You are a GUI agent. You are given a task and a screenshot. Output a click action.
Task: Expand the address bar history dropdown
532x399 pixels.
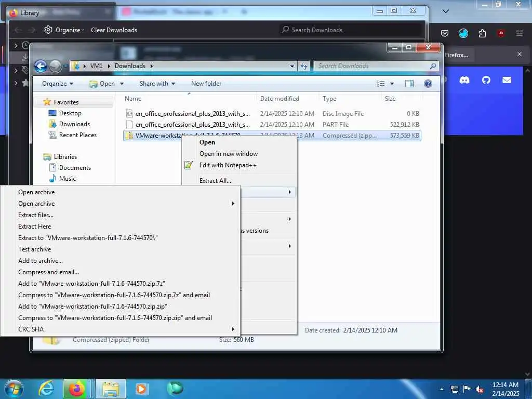[292, 66]
